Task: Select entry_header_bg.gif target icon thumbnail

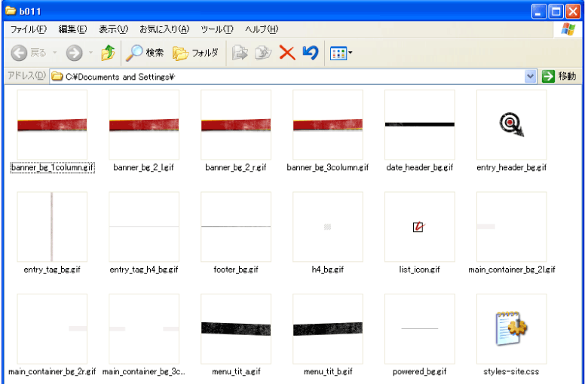Action: (512, 125)
